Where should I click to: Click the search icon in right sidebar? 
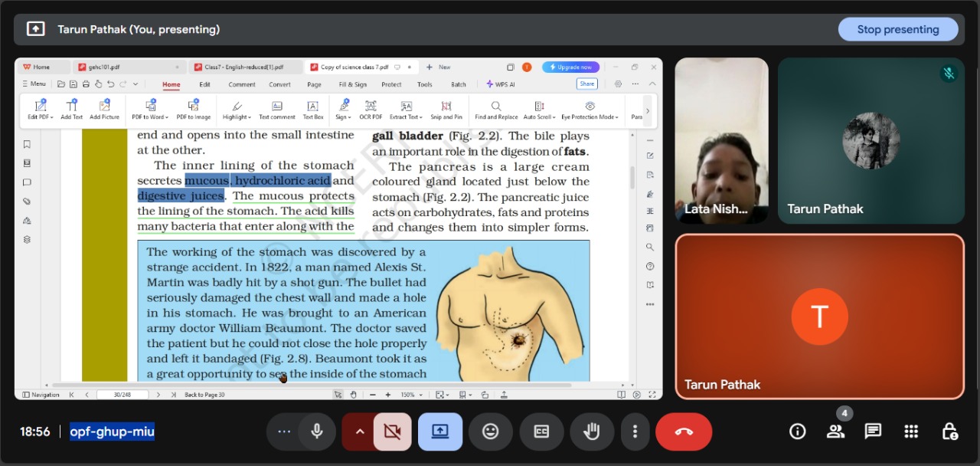pos(650,247)
